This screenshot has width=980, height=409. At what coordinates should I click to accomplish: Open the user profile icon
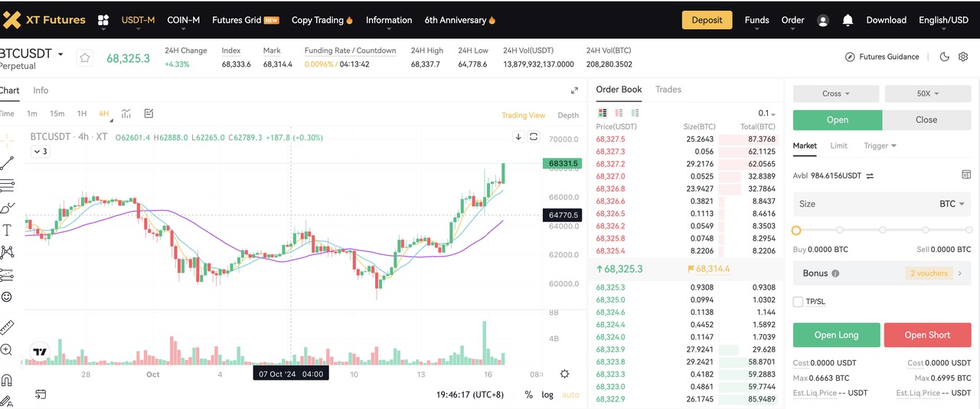(823, 21)
